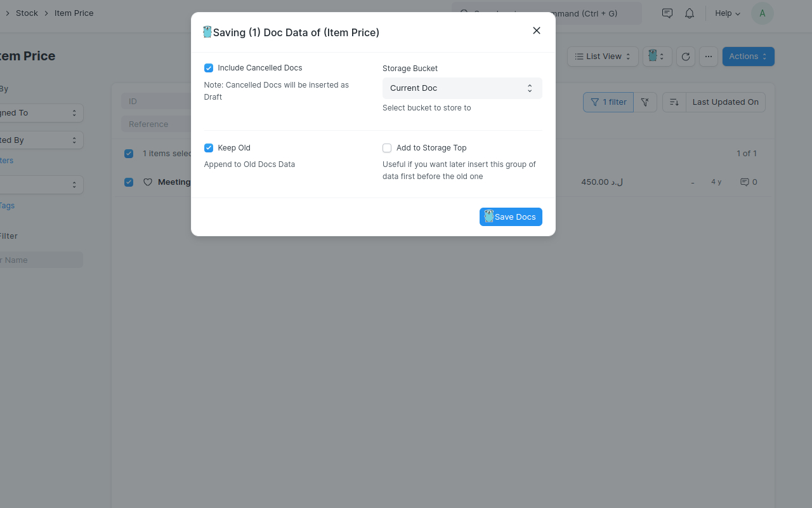Open the notifications bell icon

click(x=690, y=13)
